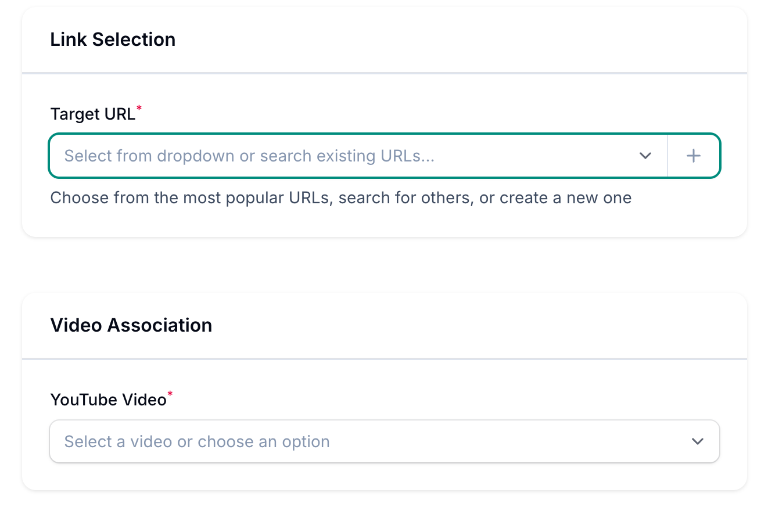Click the blank gap between the two cards

pyautogui.click(x=385, y=265)
